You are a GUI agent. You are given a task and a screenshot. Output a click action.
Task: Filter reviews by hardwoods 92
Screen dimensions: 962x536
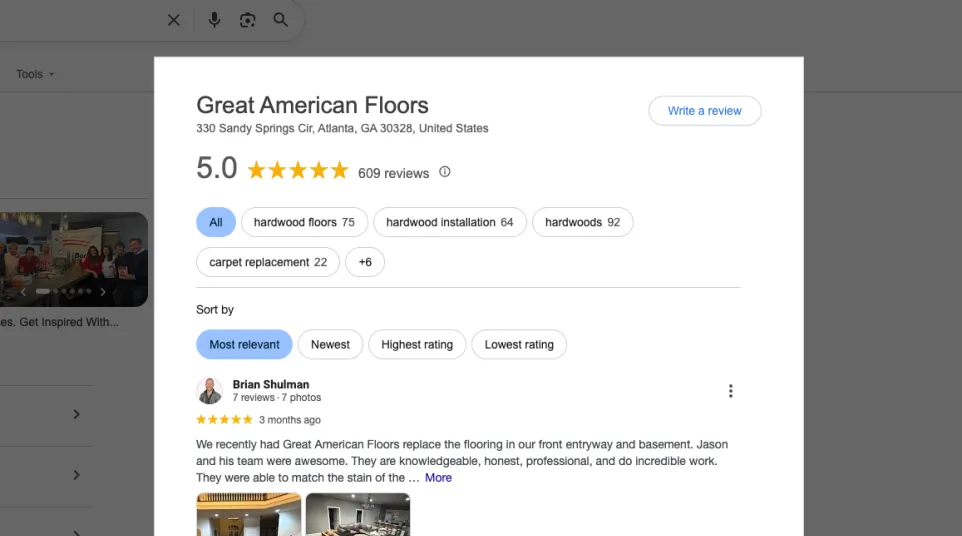point(583,222)
